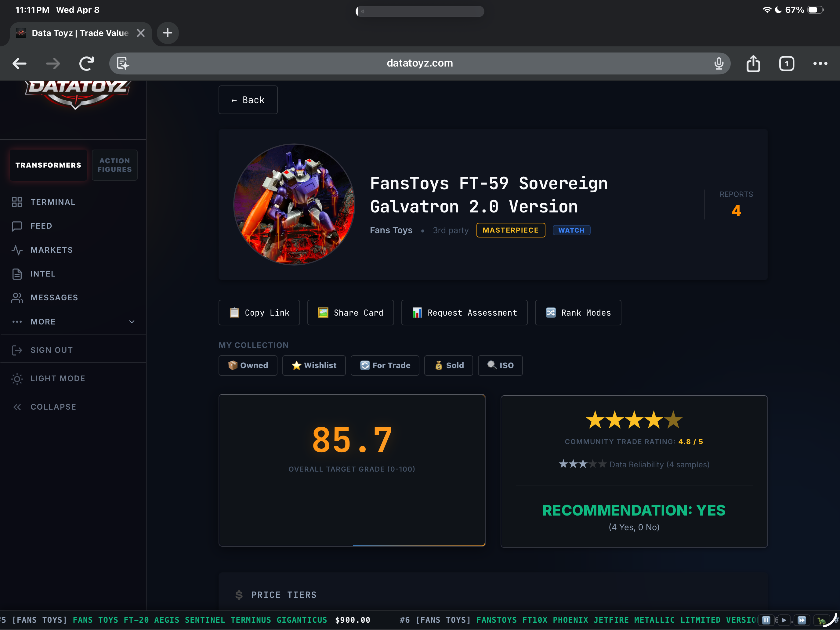Close the Data Toyz tab

coord(140,33)
